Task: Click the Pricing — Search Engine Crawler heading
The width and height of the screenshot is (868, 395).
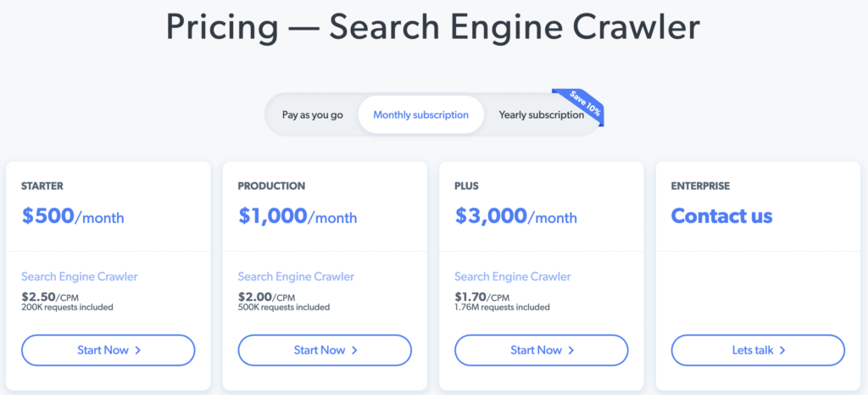Action: [x=433, y=27]
